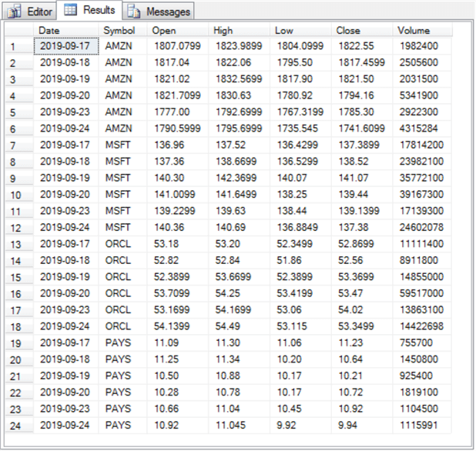Click the Symbol column header
This screenshot has height=451, width=476.
(122, 30)
